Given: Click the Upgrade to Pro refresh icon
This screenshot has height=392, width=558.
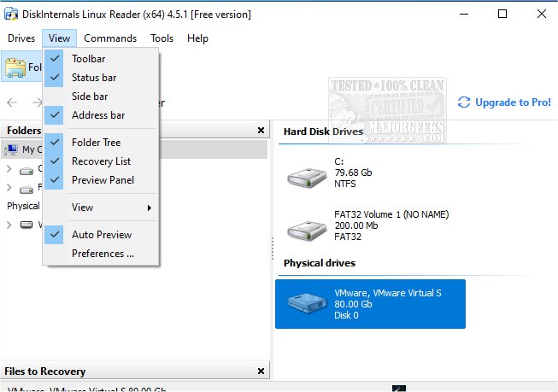Looking at the screenshot, I should (464, 102).
